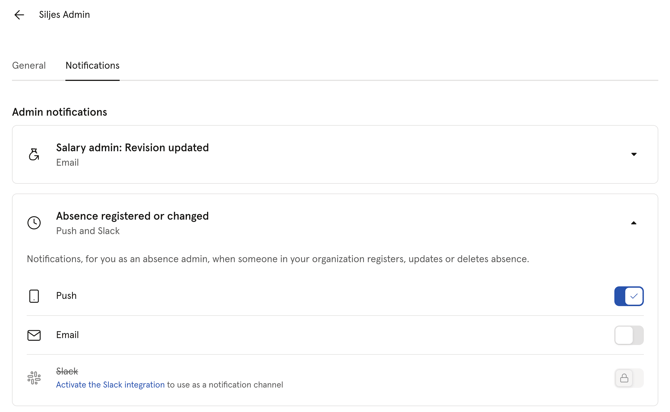Switch to the General tab
670x412 pixels.
[29, 66]
